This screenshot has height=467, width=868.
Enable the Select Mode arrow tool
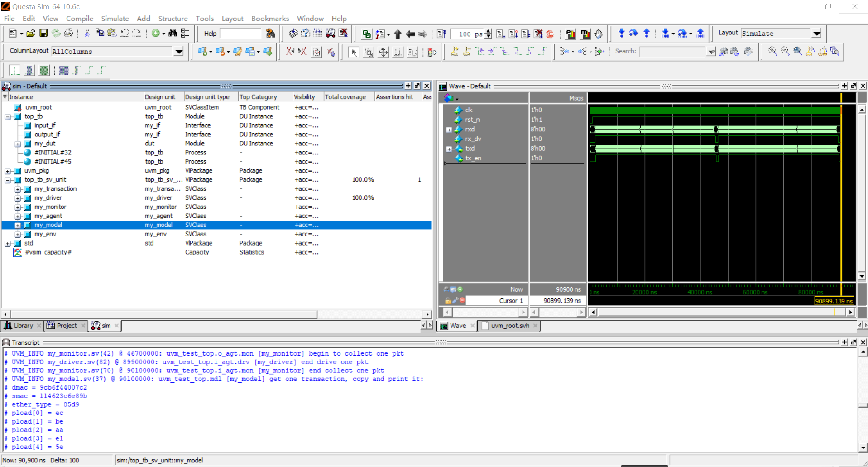coord(354,52)
